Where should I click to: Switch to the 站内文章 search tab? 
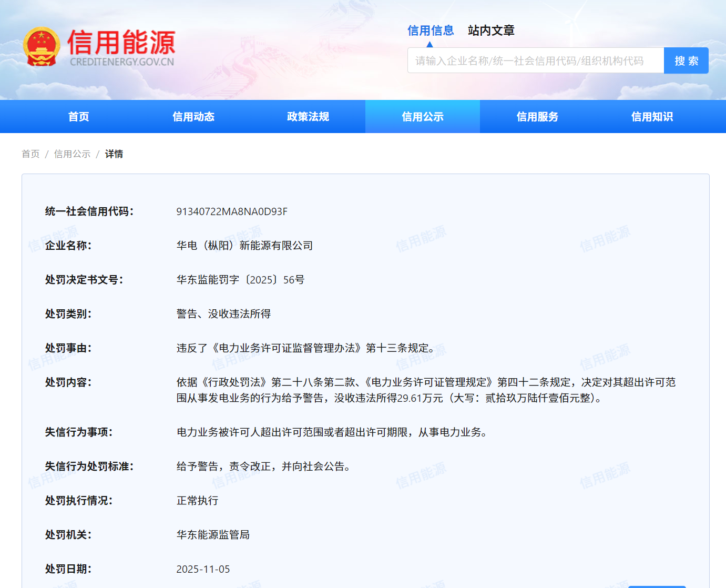(x=491, y=31)
